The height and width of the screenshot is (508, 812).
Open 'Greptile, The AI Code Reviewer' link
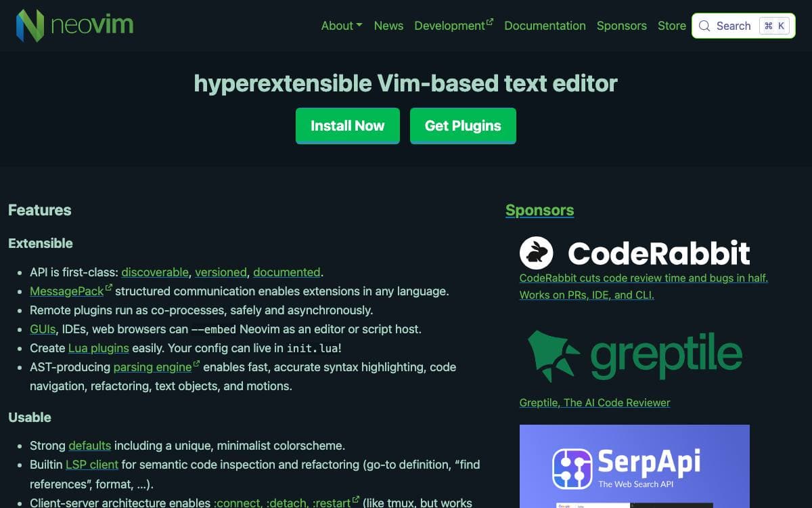595,402
